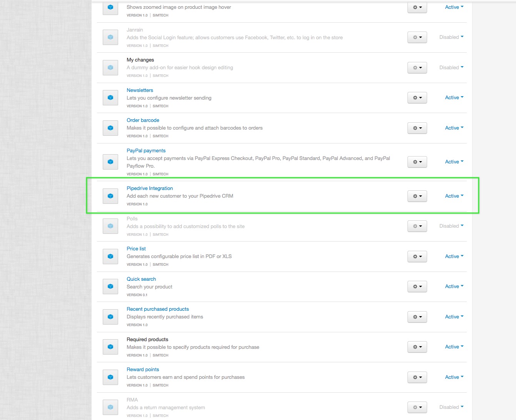Open Newsletters Active status dropdown

pyautogui.click(x=454, y=98)
